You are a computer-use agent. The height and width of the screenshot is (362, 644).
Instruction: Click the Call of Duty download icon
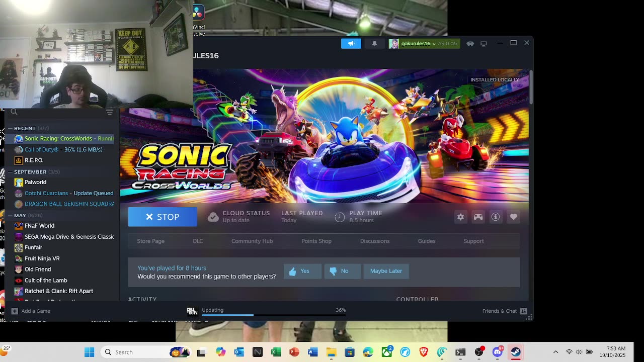(192, 311)
